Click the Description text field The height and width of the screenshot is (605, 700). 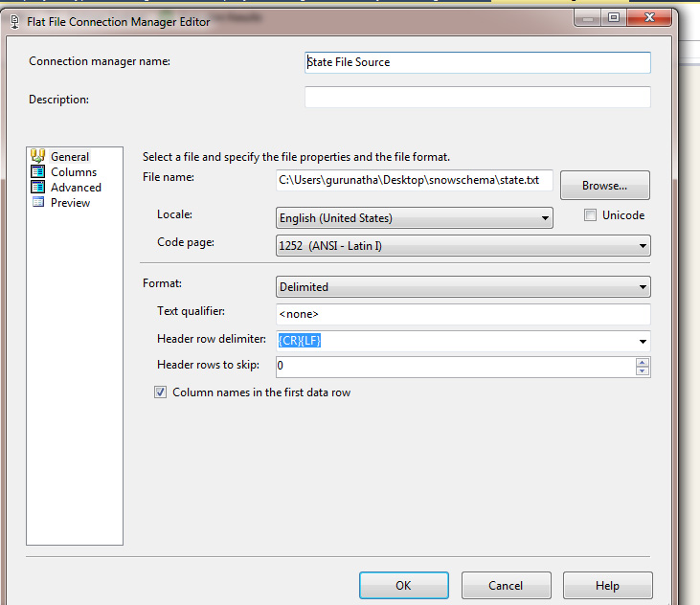pyautogui.click(x=477, y=98)
